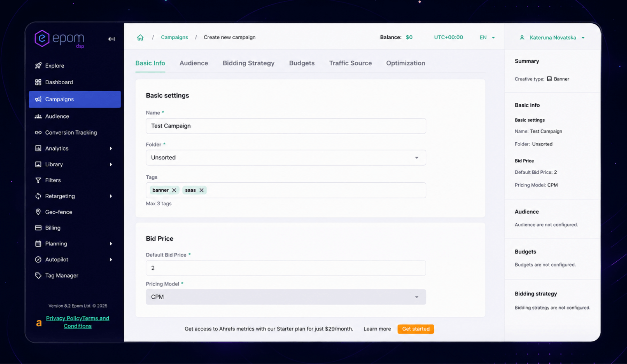Click the Billing card icon

point(38,228)
